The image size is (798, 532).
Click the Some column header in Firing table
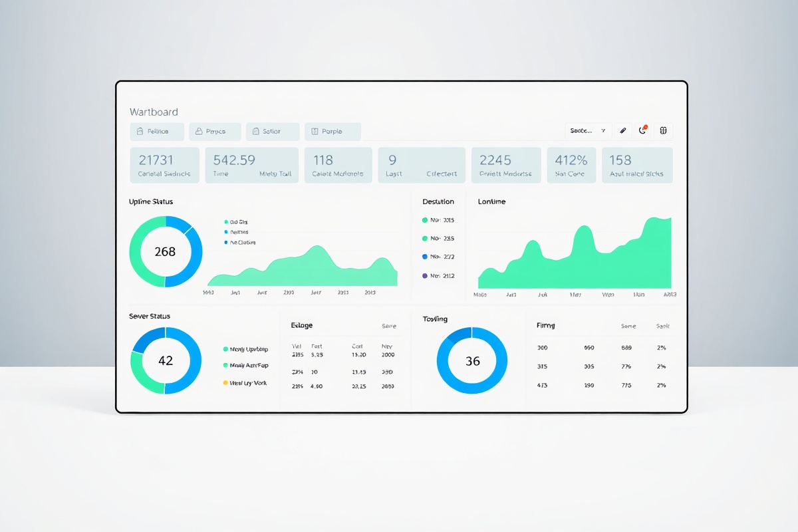pyautogui.click(x=628, y=327)
